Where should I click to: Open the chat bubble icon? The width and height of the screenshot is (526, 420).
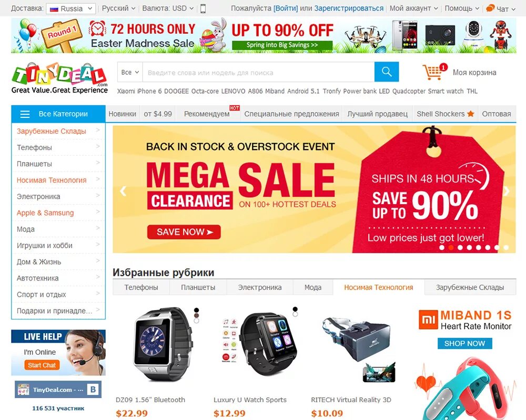point(490,8)
